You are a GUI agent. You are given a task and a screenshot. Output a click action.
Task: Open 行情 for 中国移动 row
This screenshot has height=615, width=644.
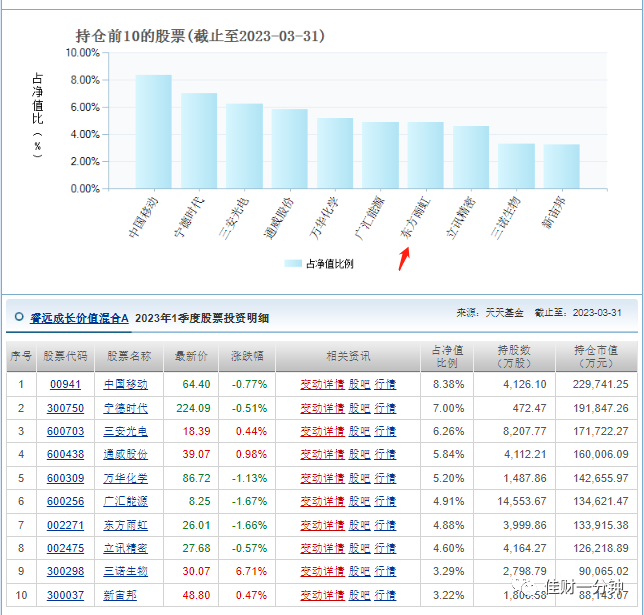(385, 385)
